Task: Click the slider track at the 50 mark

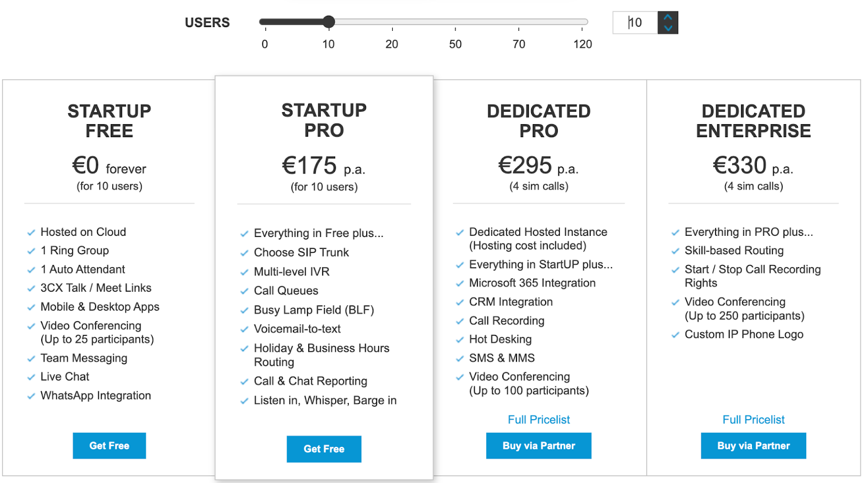Action: [x=455, y=22]
